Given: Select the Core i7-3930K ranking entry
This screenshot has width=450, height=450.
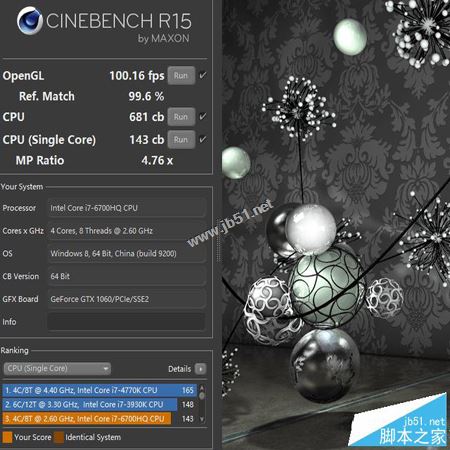Looking at the screenshot, I should 99,405.
